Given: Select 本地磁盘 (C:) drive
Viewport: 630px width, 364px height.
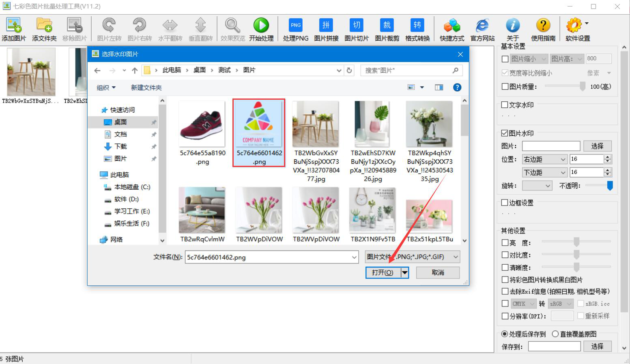Looking at the screenshot, I should pyautogui.click(x=132, y=187).
